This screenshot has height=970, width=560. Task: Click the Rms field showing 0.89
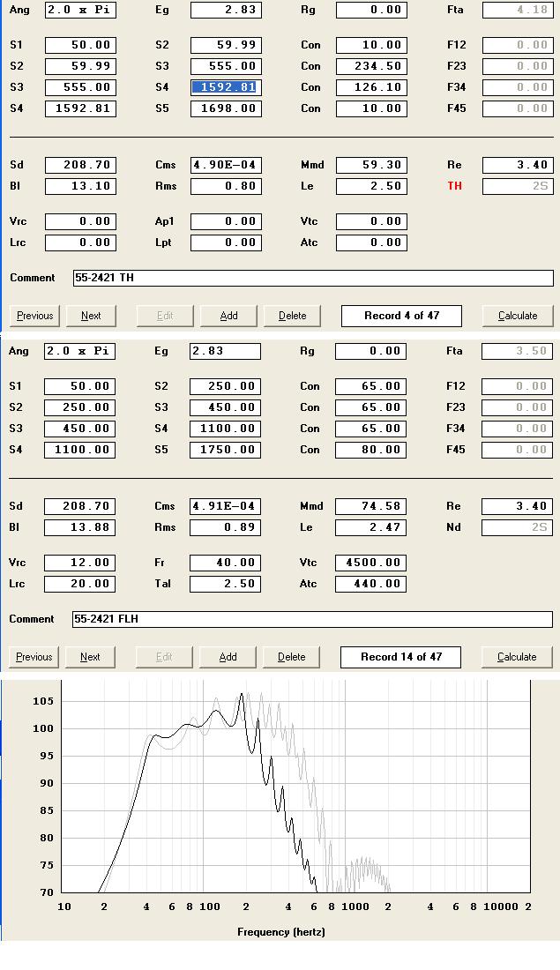click(x=225, y=527)
